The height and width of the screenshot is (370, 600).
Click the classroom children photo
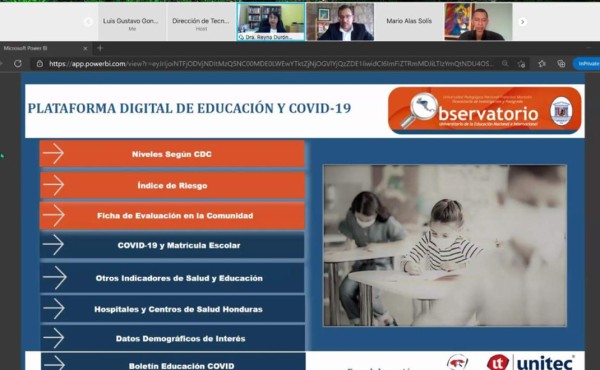click(445, 245)
